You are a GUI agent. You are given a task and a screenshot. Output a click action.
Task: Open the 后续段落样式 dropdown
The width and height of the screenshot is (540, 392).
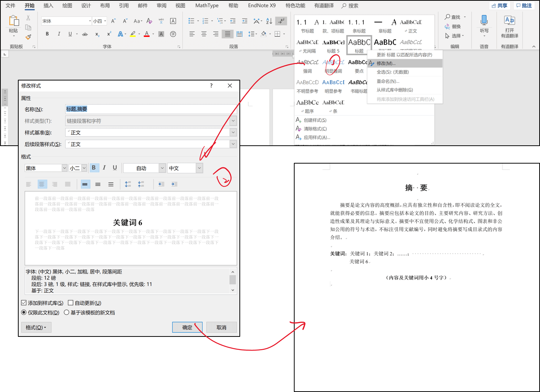233,144
